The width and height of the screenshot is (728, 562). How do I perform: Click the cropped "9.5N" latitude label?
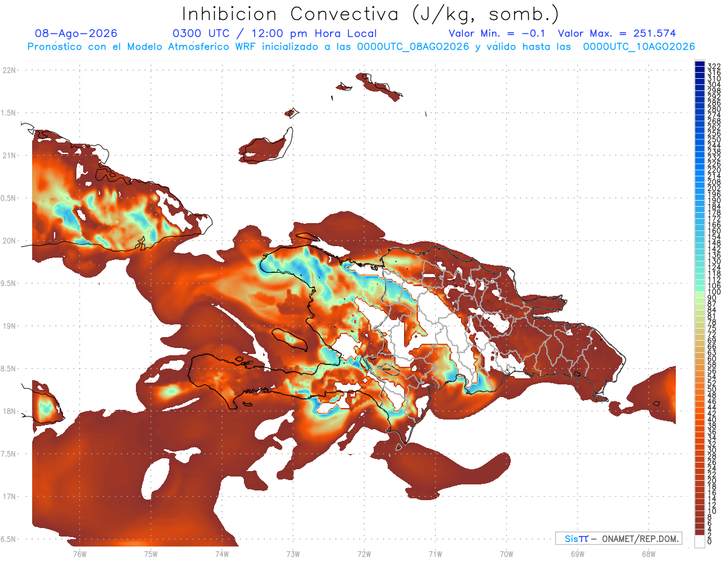click(8, 284)
